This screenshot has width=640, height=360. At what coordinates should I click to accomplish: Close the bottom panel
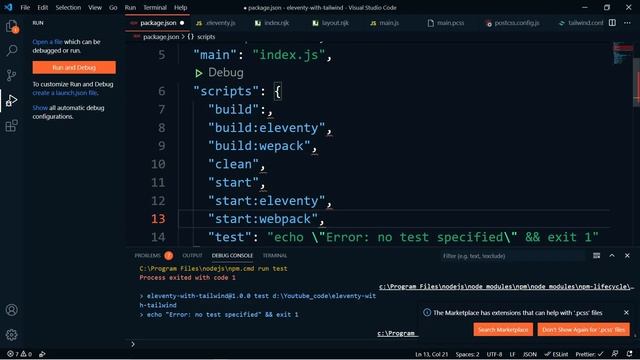(x=627, y=256)
